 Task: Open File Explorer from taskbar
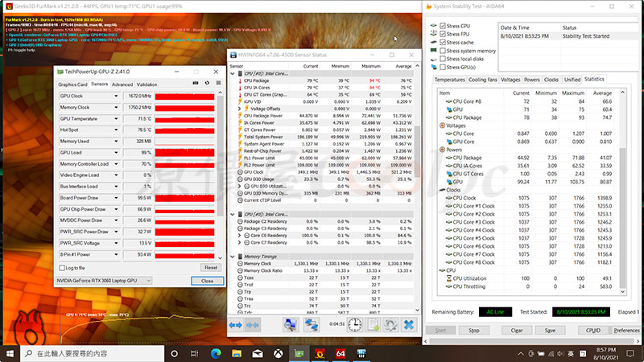point(237,353)
